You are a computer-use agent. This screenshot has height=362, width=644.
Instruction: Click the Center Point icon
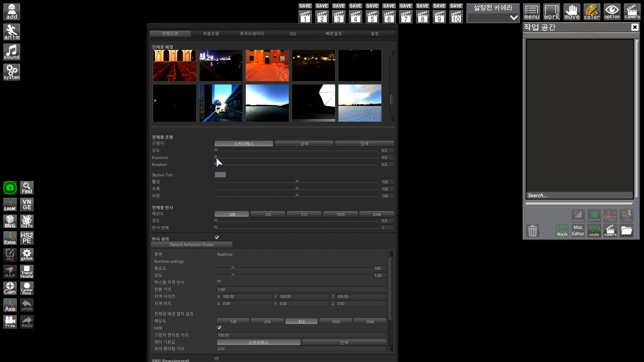tap(27, 288)
